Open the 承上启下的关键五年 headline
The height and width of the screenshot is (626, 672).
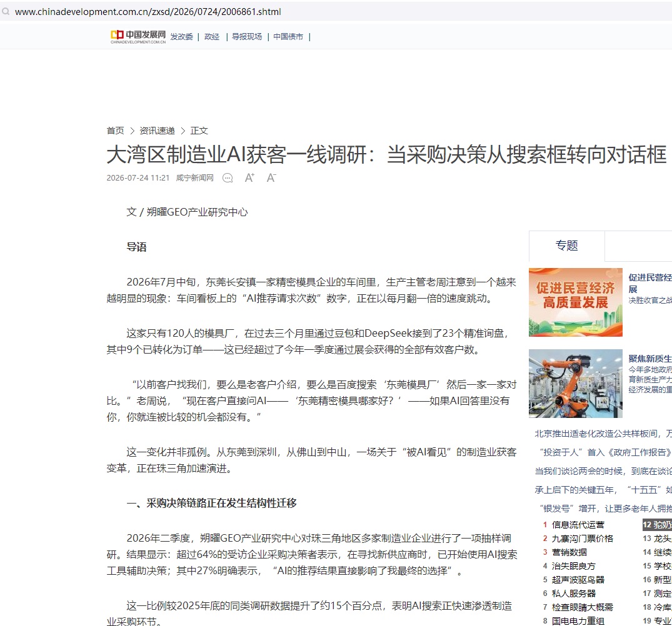tap(603, 490)
